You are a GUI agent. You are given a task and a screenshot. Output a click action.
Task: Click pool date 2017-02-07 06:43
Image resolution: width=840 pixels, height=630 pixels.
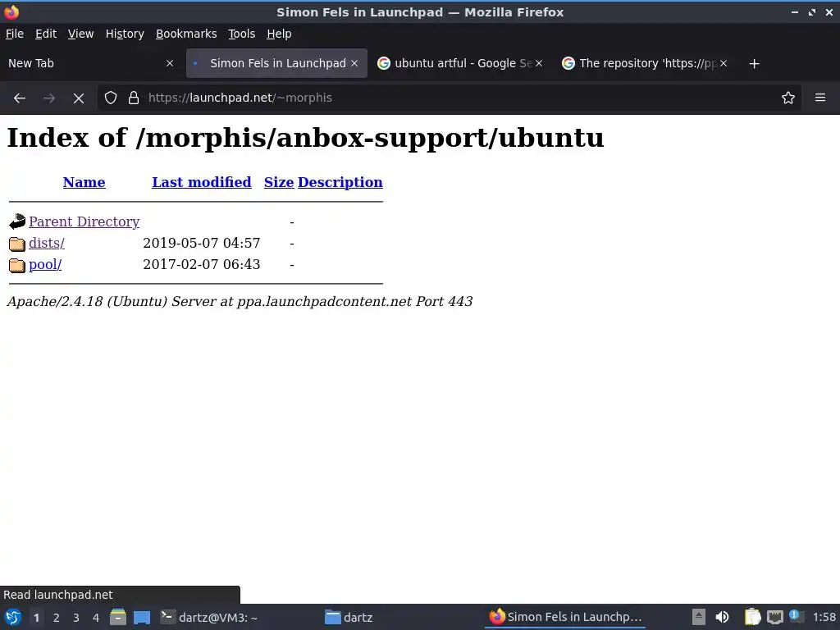(x=202, y=265)
